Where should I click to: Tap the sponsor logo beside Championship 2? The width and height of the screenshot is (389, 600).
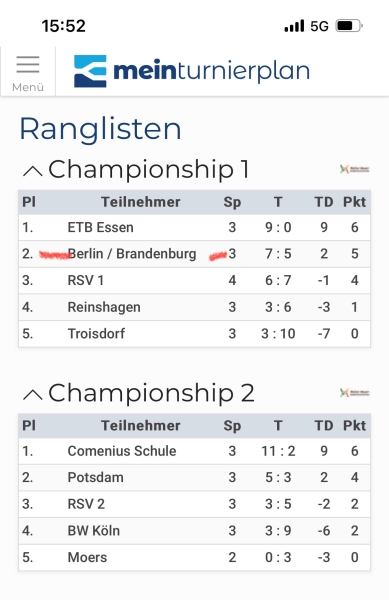355,393
